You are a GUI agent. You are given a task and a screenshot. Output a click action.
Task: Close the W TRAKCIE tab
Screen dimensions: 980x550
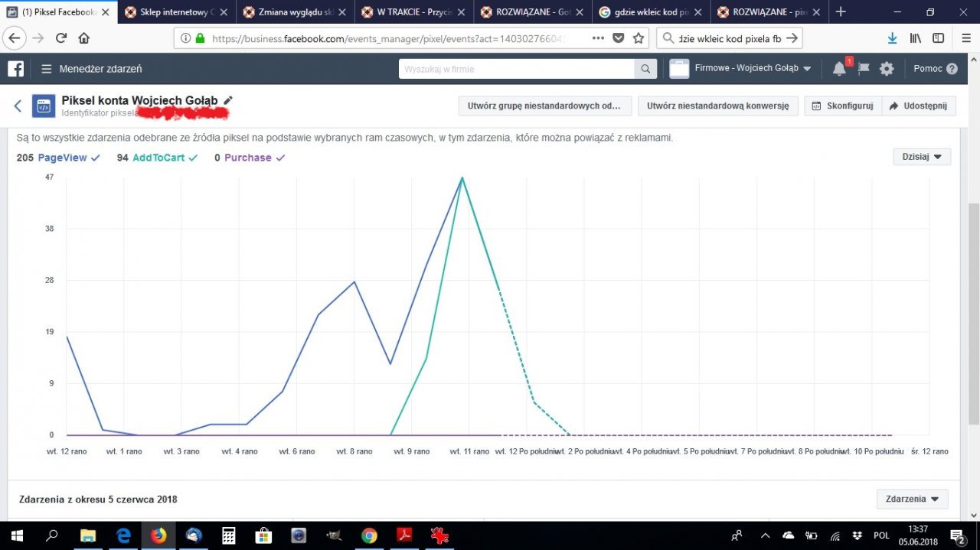click(x=461, y=12)
